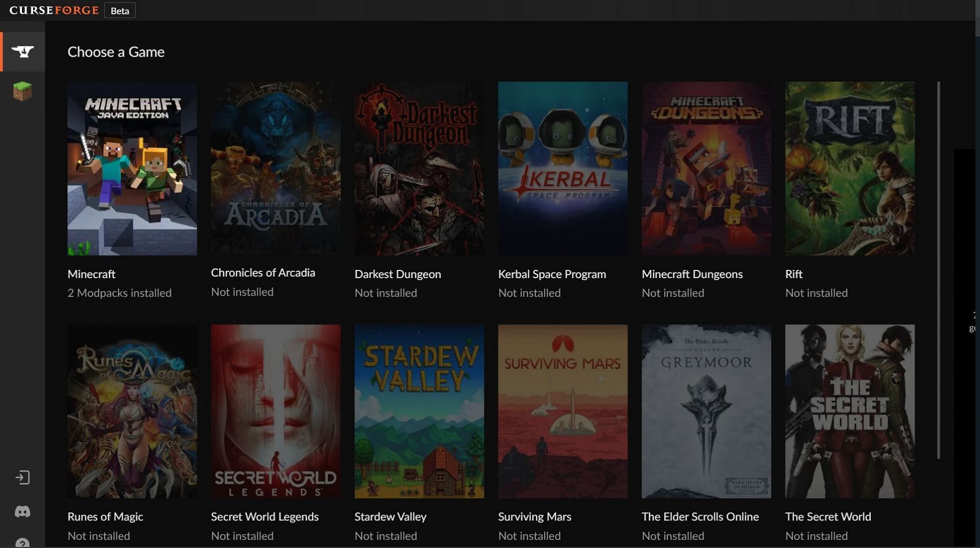Open the Kerbal Space Program cover art
Viewport: 980px width, 548px height.
(x=563, y=168)
